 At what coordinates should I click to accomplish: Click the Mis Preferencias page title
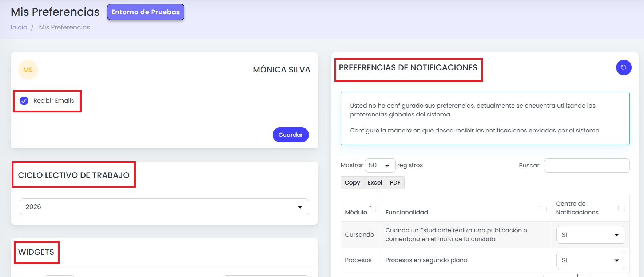point(55,12)
